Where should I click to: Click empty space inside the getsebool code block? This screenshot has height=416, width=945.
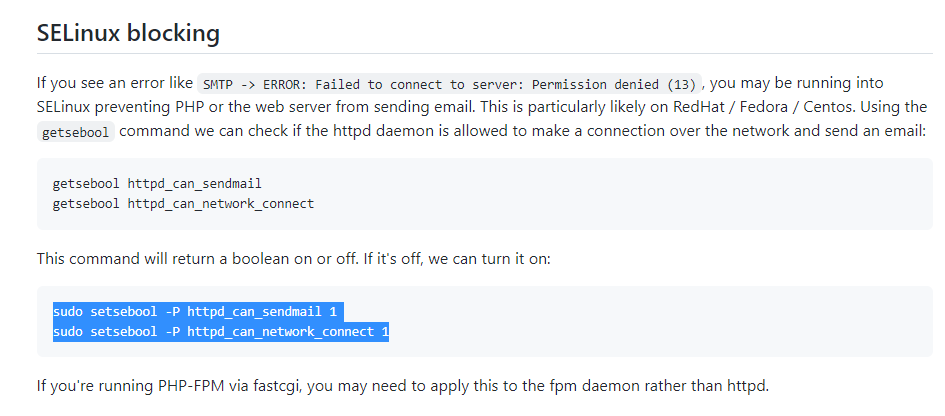(603, 193)
